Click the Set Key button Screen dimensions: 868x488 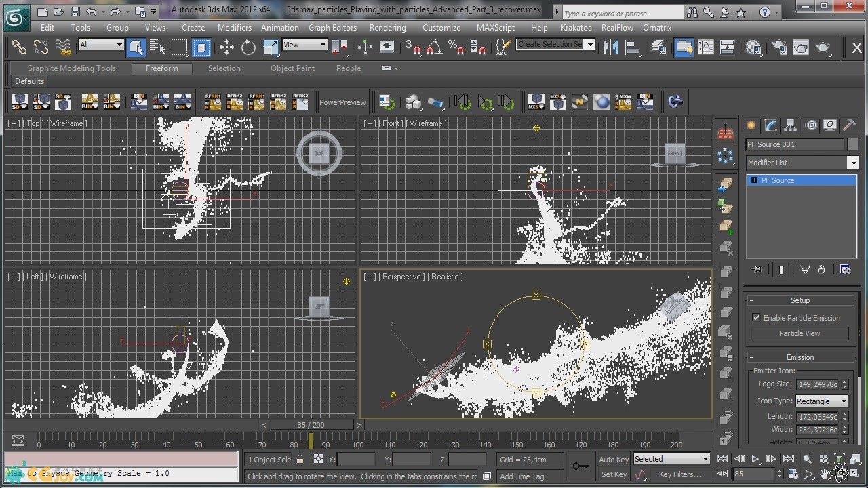point(613,474)
